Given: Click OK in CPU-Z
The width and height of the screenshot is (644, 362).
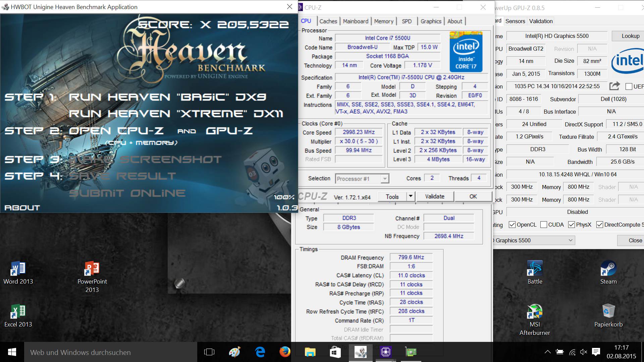Looking at the screenshot, I should click(x=473, y=196).
